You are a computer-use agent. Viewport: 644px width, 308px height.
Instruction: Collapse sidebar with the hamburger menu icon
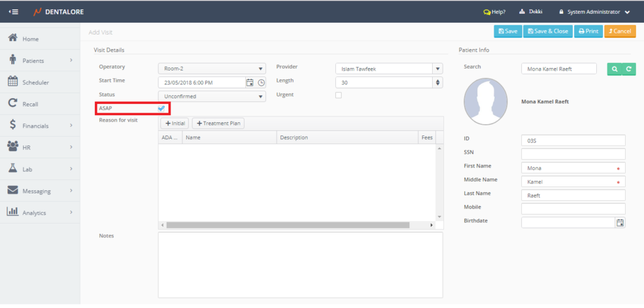pos(13,12)
